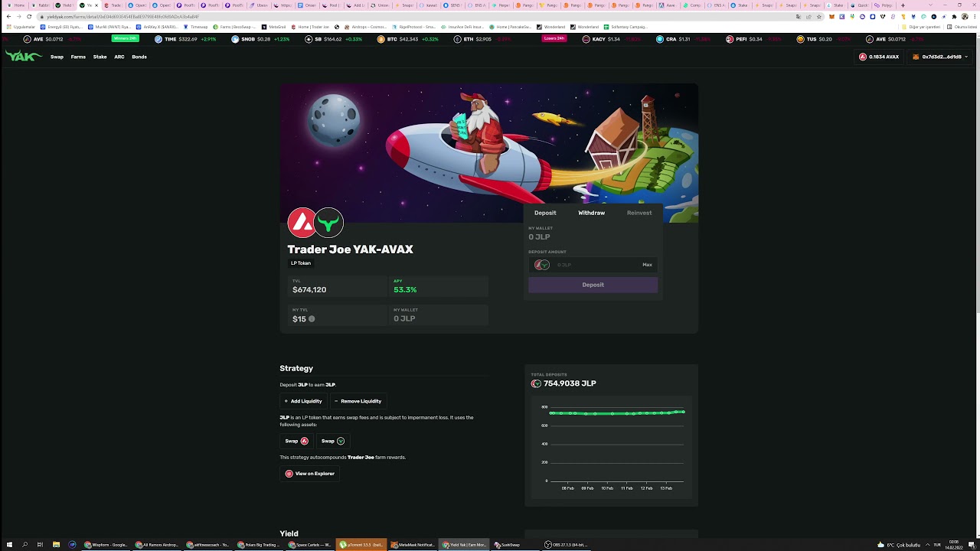
Task: Open the Timeswap bookmark
Action: [195, 27]
